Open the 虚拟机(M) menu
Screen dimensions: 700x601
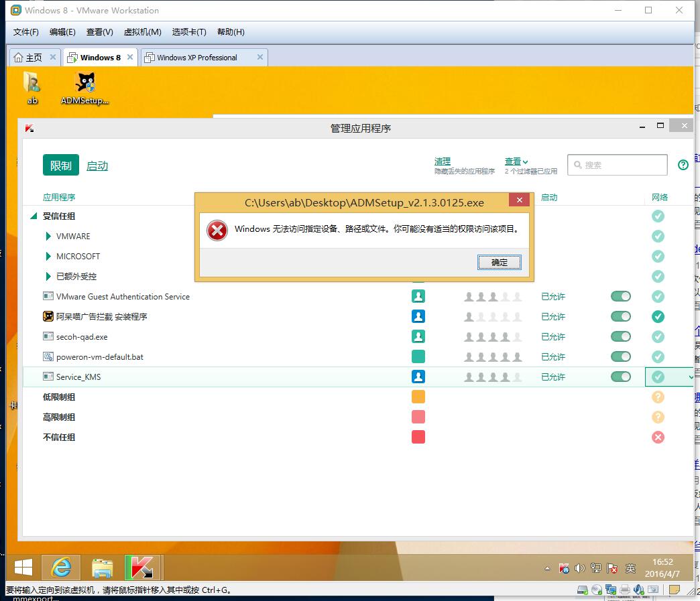pos(142,32)
